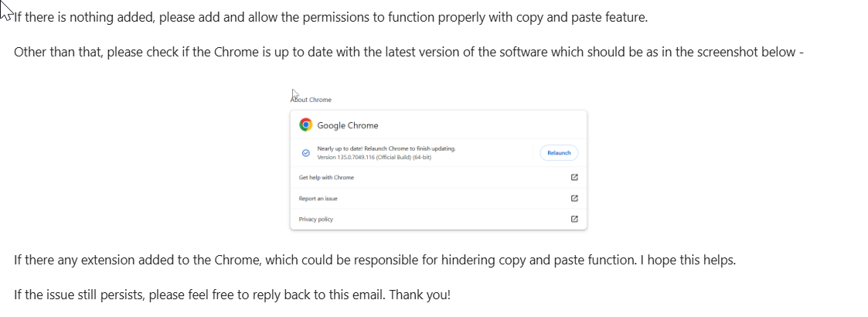Viewport: 868px width, 317px height.
Task: Click the blue update status checkmark icon
Action: point(305,153)
